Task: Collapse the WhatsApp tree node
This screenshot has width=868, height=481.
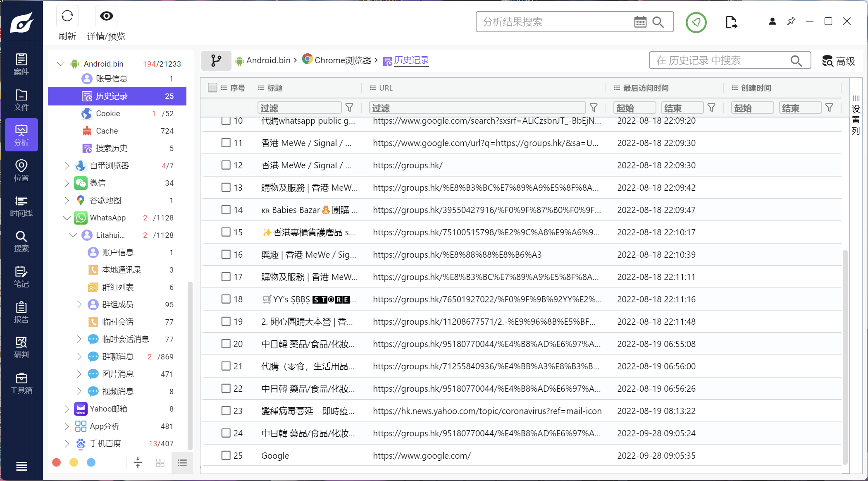Action: coord(67,218)
